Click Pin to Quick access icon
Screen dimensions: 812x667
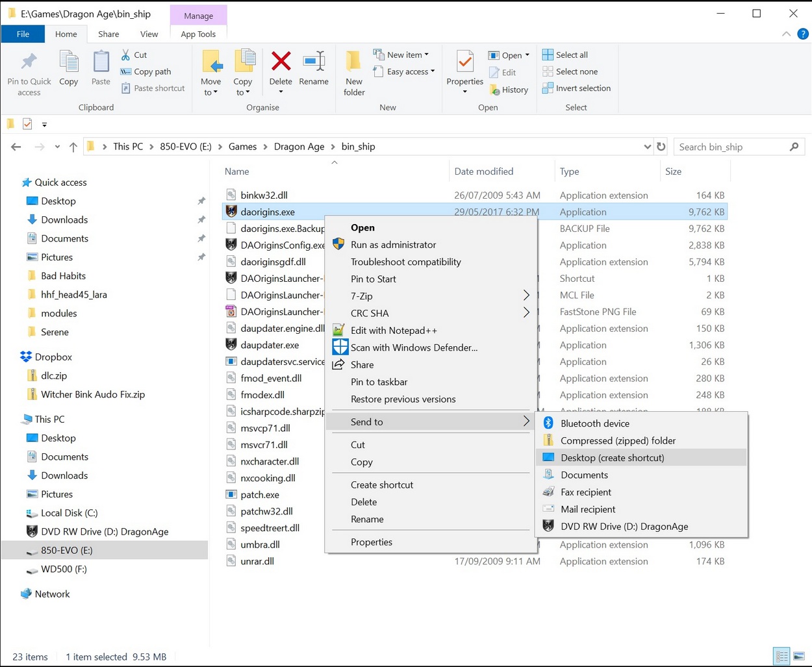coord(29,62)
